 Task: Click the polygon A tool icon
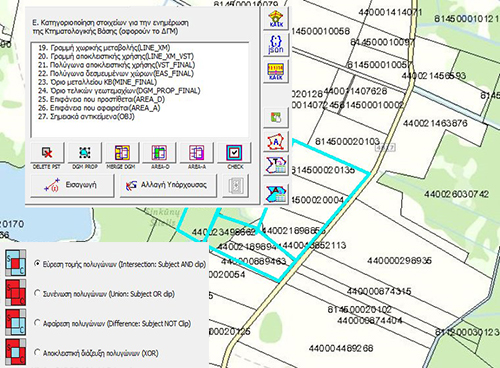pyautogui.click(x=276, y=143)
